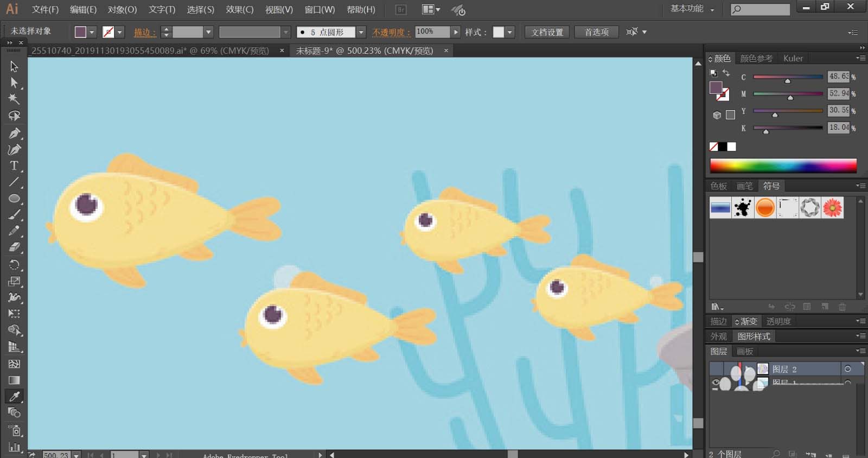The width and height of the screenshot is (868, 458).
Task: Select the Pen tool
Action: [14, 133]
